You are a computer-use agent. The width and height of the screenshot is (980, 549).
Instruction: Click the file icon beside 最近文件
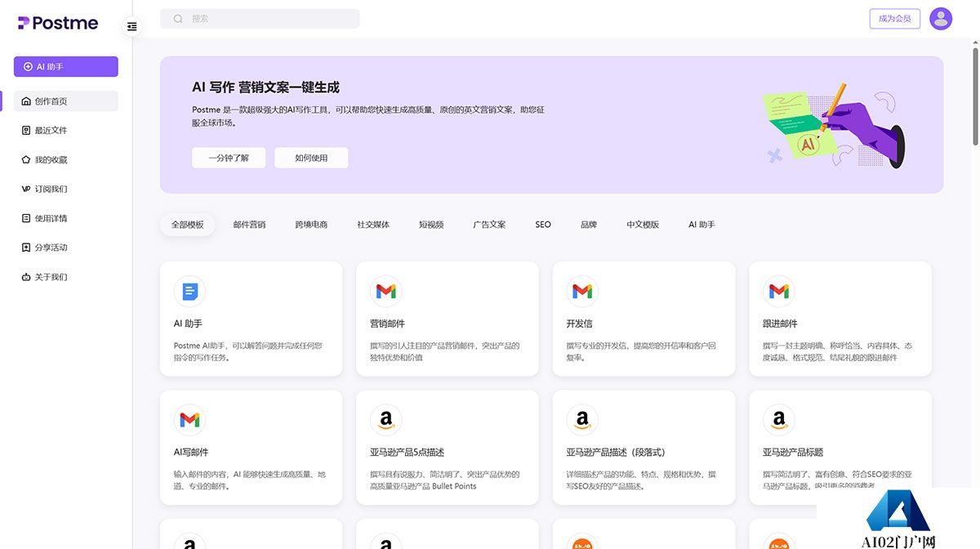[26, 131]
